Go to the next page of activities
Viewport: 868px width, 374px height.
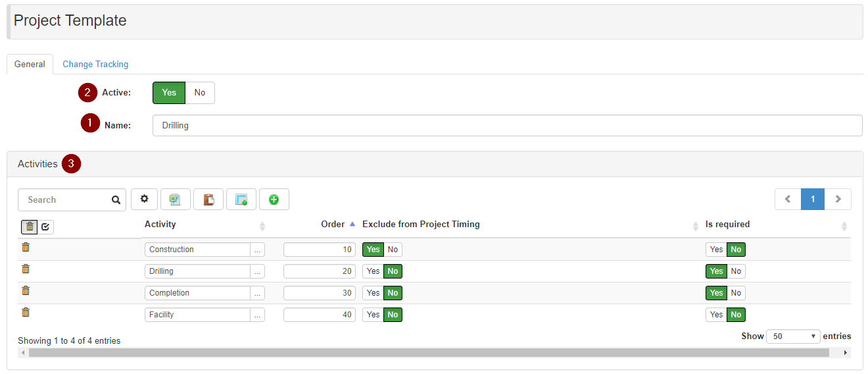[x=838, y=200]
